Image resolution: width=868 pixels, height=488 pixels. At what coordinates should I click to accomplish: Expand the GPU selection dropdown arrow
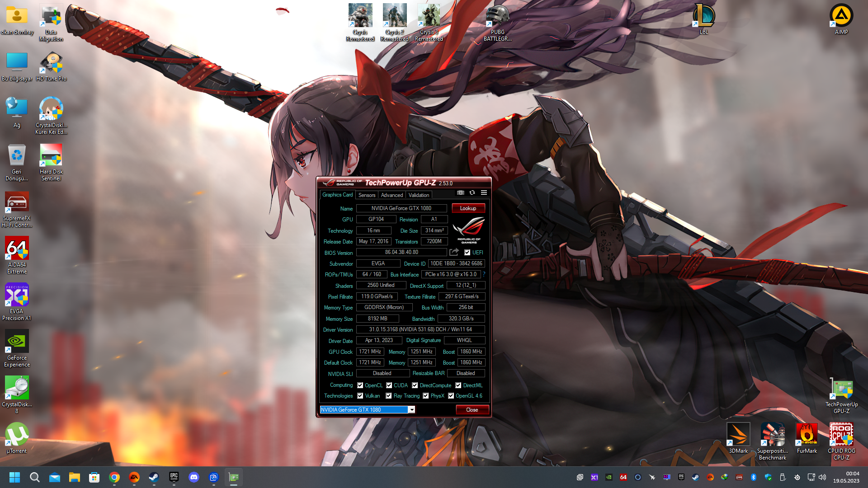(x=411, y=410)
